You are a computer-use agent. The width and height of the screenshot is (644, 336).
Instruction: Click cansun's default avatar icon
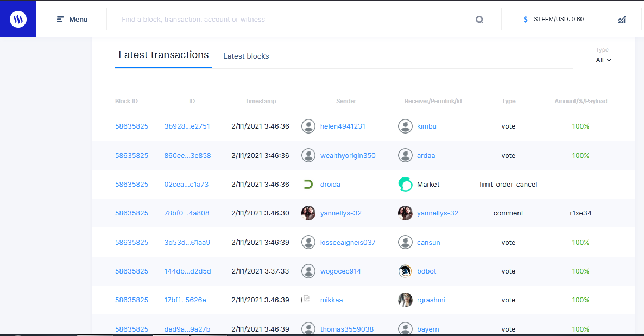coord(405,242)
